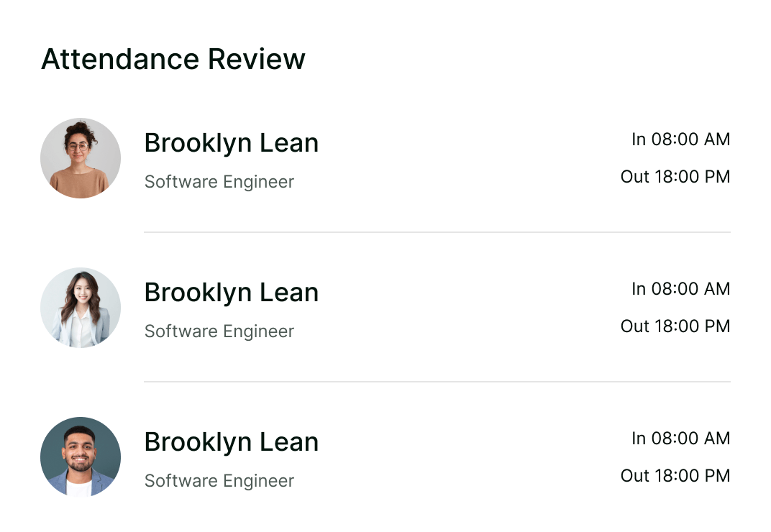Viewport: 771px width, 532px height.
Task: Click divider line below glasses-wearing woman's entry
Action: [437, 232]
